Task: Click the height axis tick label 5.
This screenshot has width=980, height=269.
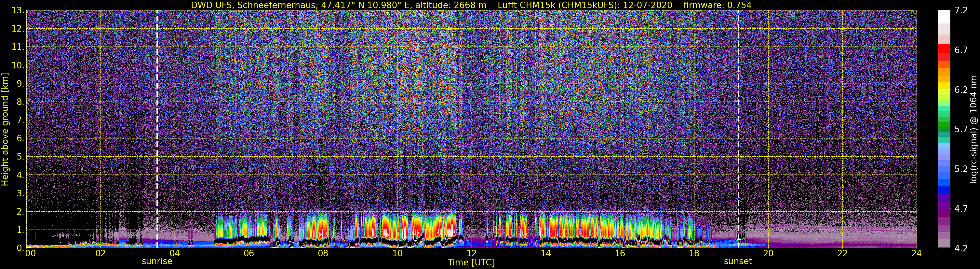Action: click(20, 157)
